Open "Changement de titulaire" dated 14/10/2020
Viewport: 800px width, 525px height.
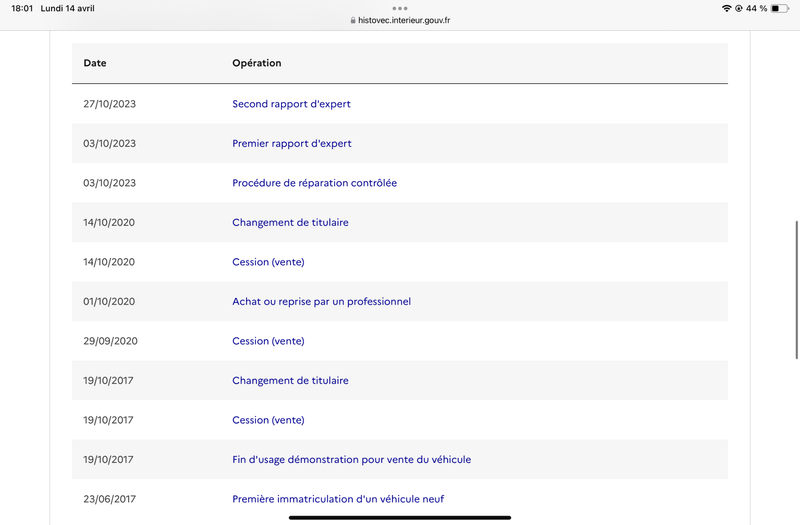coord(290,222)
